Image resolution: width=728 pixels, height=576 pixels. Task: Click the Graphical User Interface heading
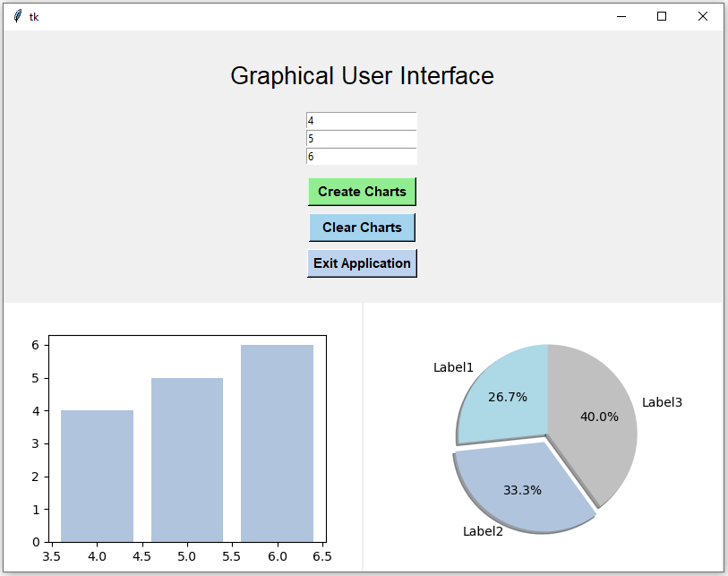362,76
